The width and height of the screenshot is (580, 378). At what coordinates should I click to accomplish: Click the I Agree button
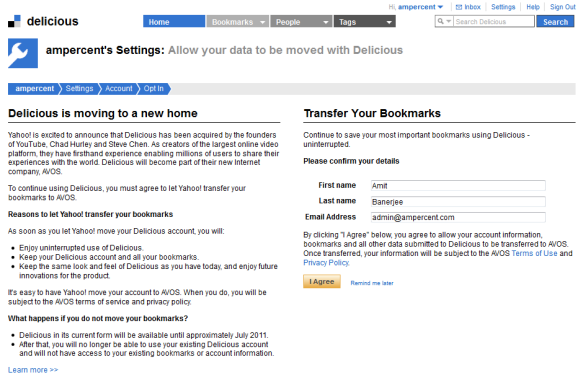click(x=322, y=281)
